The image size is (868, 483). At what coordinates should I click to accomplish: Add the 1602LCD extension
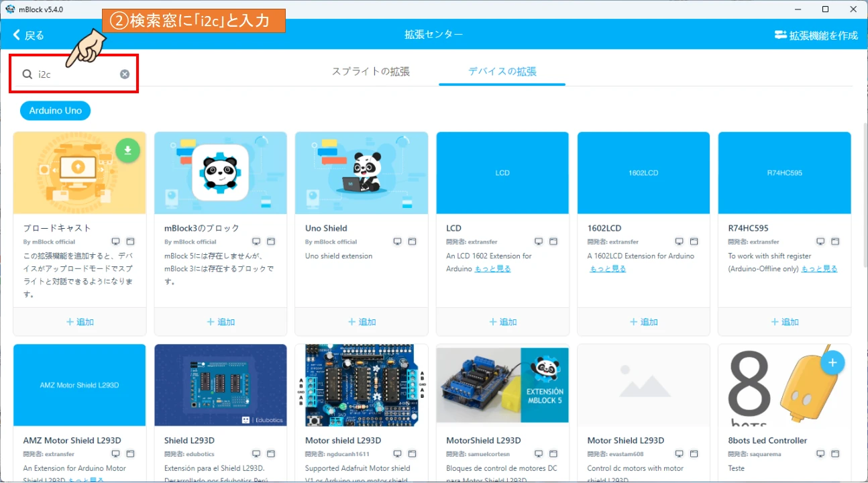pos(643,322)
